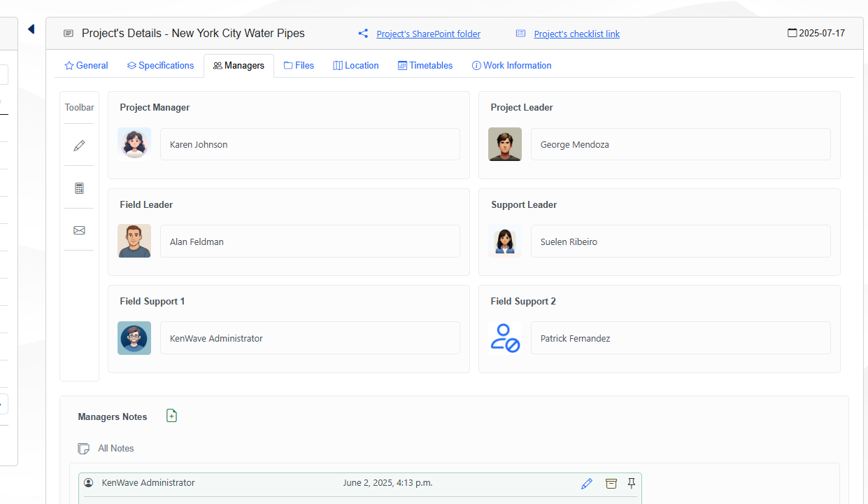Edit the KenWave Administrator note
The height and width of the screenshot is (504, 868).
pyautogui.click(x=587, y=484)
